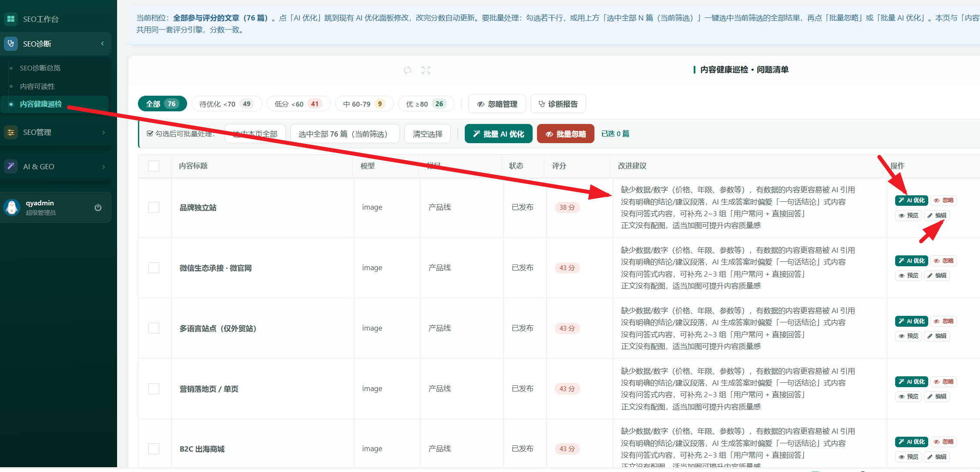Click 预览 for 营销落地页 / 单页 row
Screen dimensions: 980x472
pos(908,396)
